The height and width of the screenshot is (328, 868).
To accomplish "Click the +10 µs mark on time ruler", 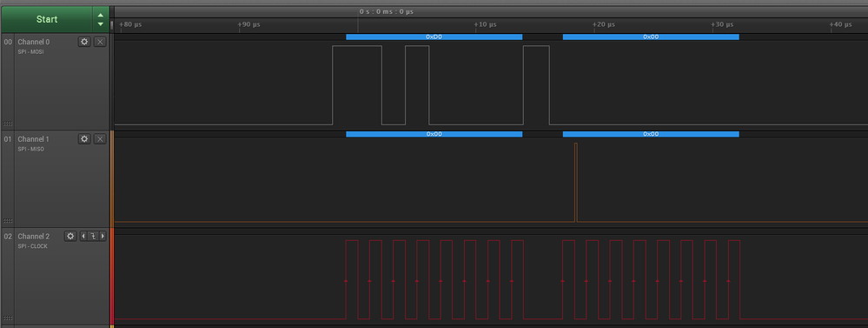I will coord(486,25).
